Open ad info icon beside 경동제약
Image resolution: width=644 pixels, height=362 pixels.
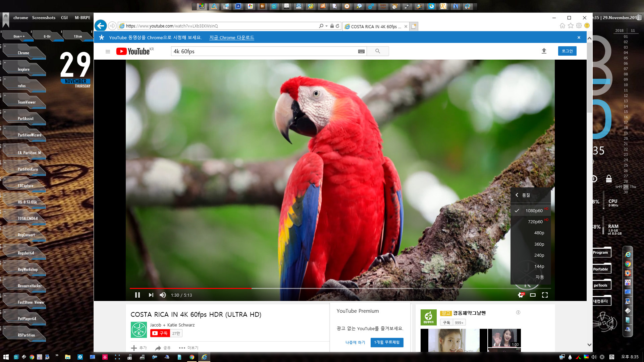point(518,312)
